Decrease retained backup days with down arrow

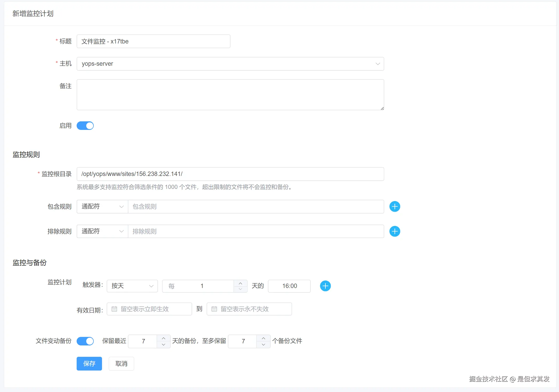tap(163, 344)
